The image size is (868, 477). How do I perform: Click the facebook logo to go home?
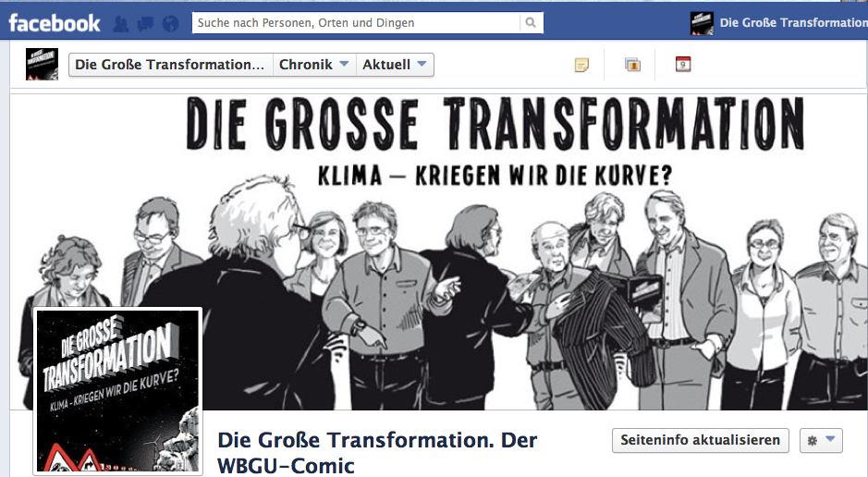(55, 23)
